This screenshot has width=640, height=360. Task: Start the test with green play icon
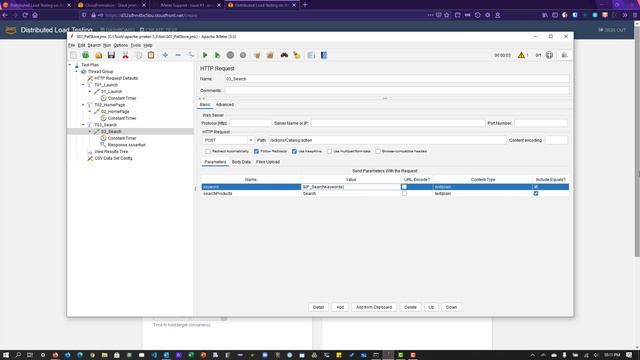click(x=205, y=55)
